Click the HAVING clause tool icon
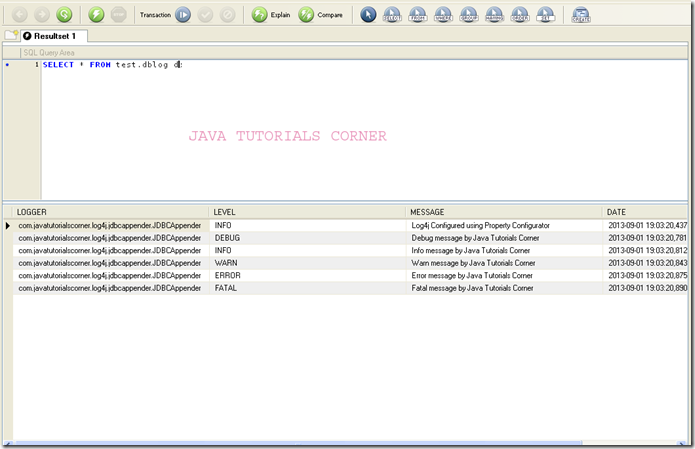This screenshot has height=449, width=695. coord(494,15)
